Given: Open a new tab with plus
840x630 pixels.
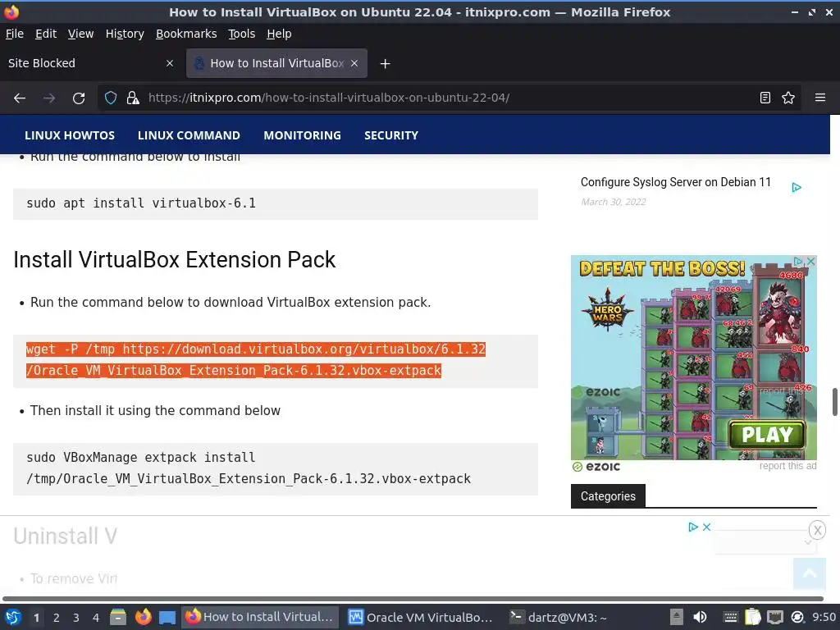Looking at the screenshot, I should [x=385, y=64].
